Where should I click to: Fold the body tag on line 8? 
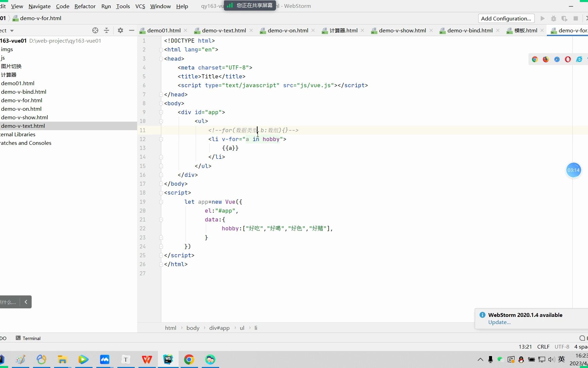[x=161, y=103]
